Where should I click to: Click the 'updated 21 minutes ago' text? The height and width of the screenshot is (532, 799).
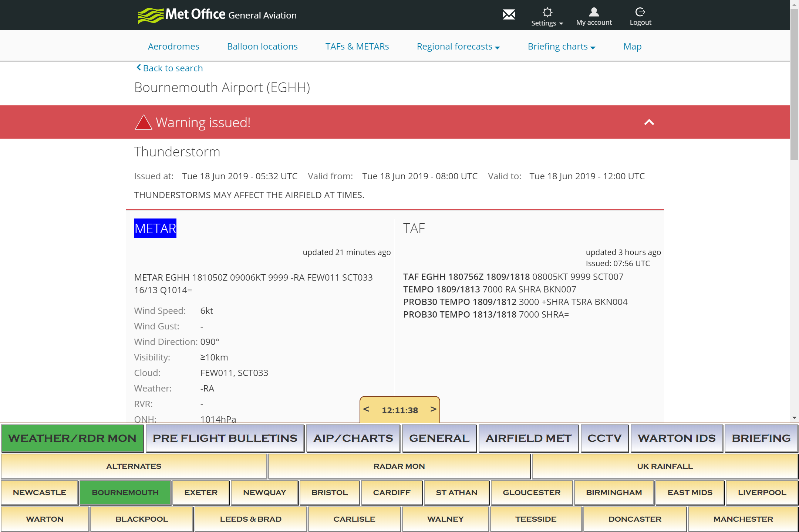[x=347, y=253]
